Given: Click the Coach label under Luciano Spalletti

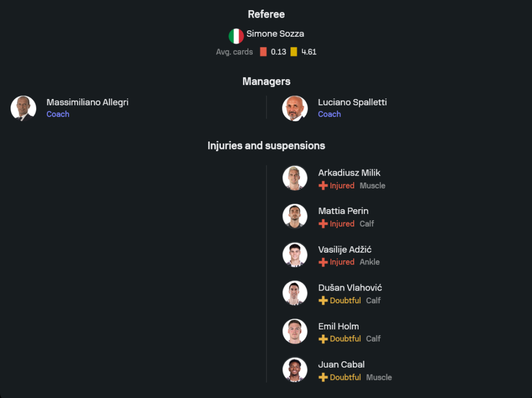Looking at the screenshot, I should 329,114.
